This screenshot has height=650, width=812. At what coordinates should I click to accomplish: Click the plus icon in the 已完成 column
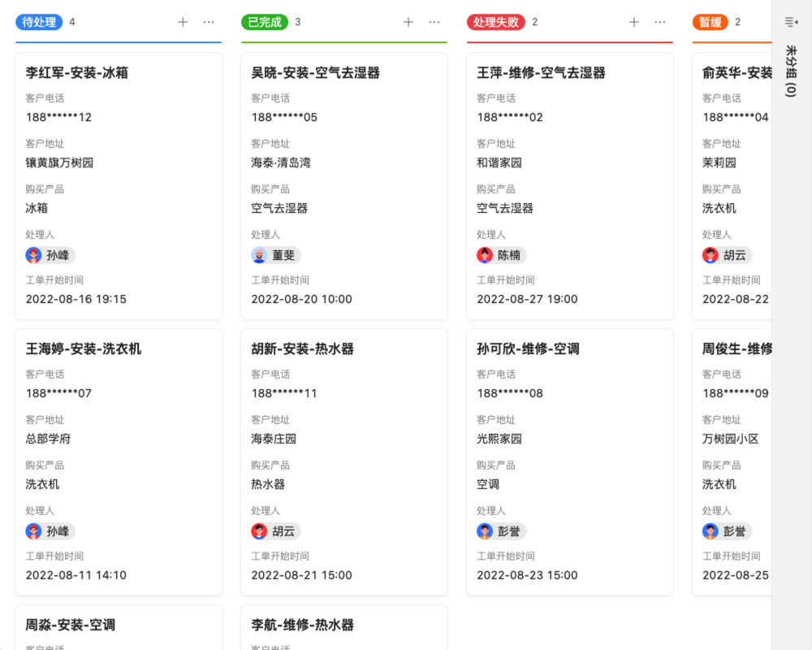point(408,22)
